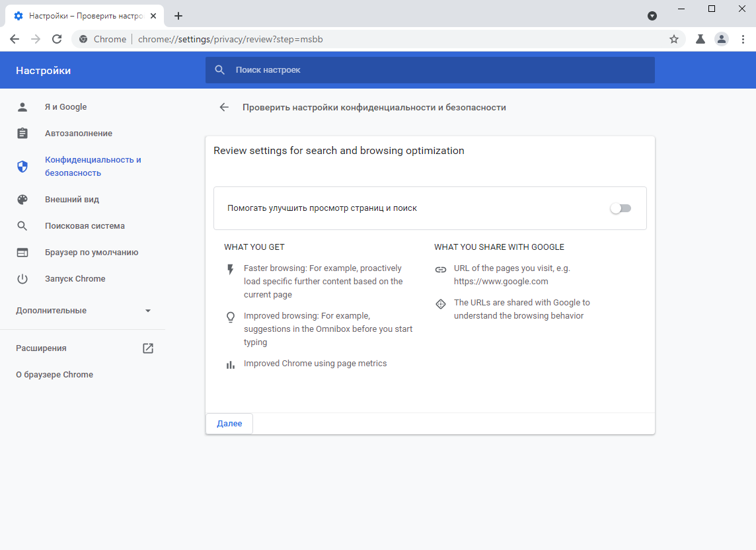The image size is (756, 550).
Task: Click the magnifier icon in the settings search bar
Action: 220,70
